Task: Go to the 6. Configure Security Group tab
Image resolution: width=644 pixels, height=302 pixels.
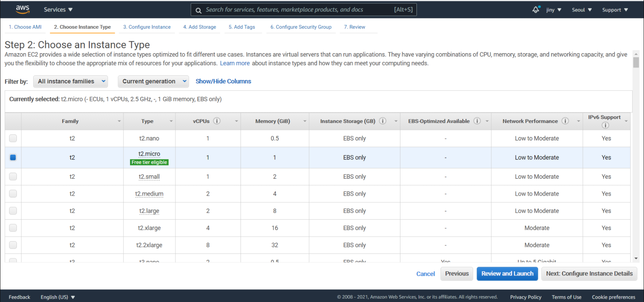Action: click(x=301, y=27)
